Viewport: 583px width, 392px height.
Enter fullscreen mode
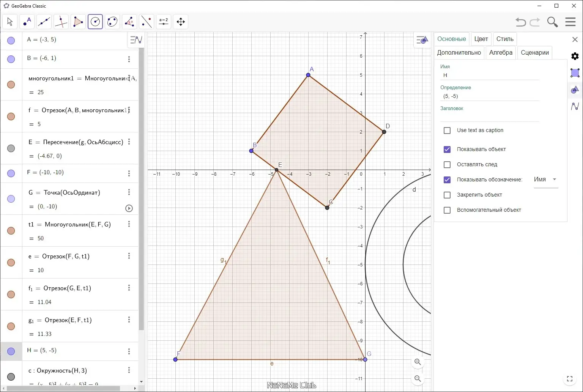click(x=570, y=379)
